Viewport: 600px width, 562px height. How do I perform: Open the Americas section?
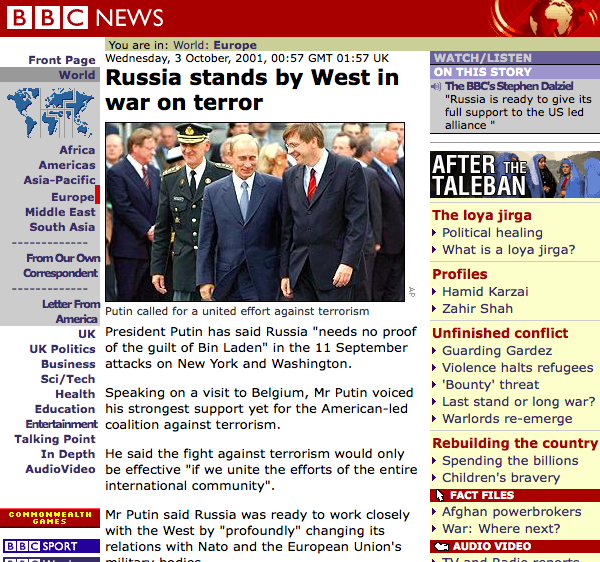tap(67, 165)
